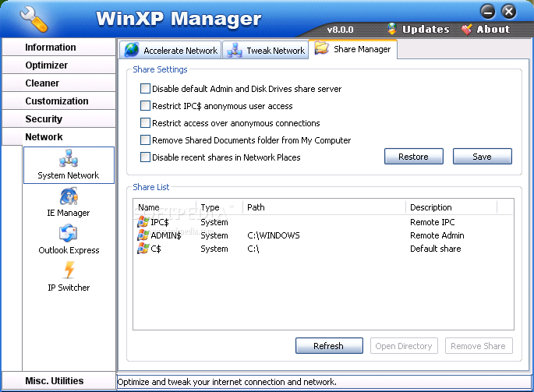Sort share list by Description column
534x392 pixels.
(x=451, y=207)
